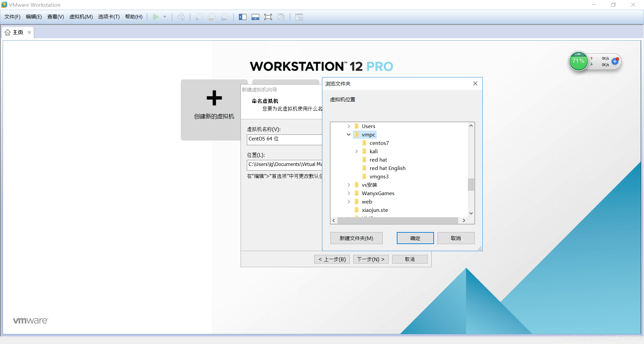The height and width of the screenshot is (344, 644).
Task: Click 取消 in the new VM wizard
Action: pos(410,259)
